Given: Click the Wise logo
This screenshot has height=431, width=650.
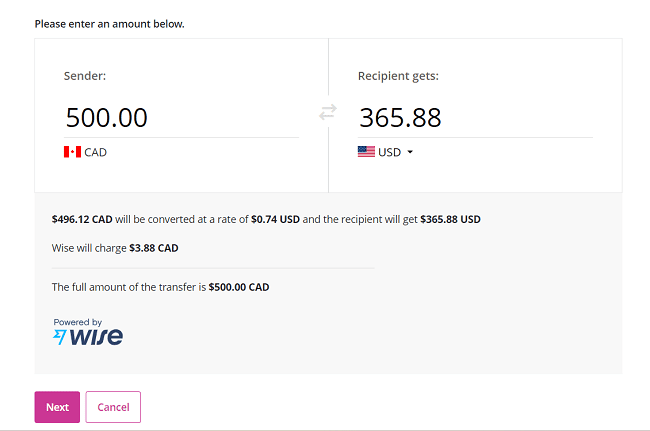Looking at the screenshot, I should (x=88, y=336).
